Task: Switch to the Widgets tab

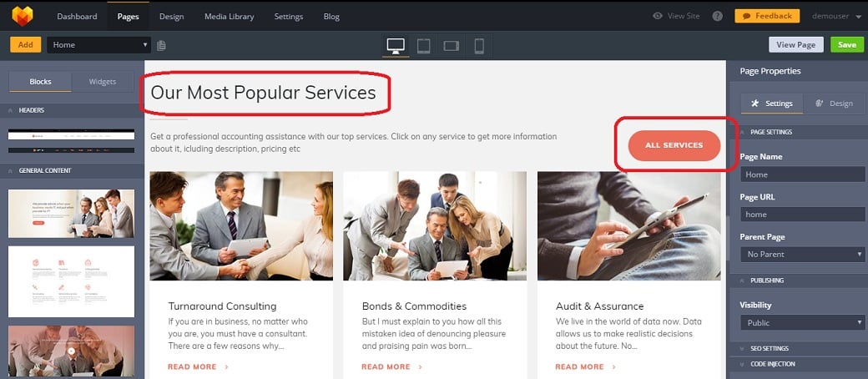Action: point(102,82)
